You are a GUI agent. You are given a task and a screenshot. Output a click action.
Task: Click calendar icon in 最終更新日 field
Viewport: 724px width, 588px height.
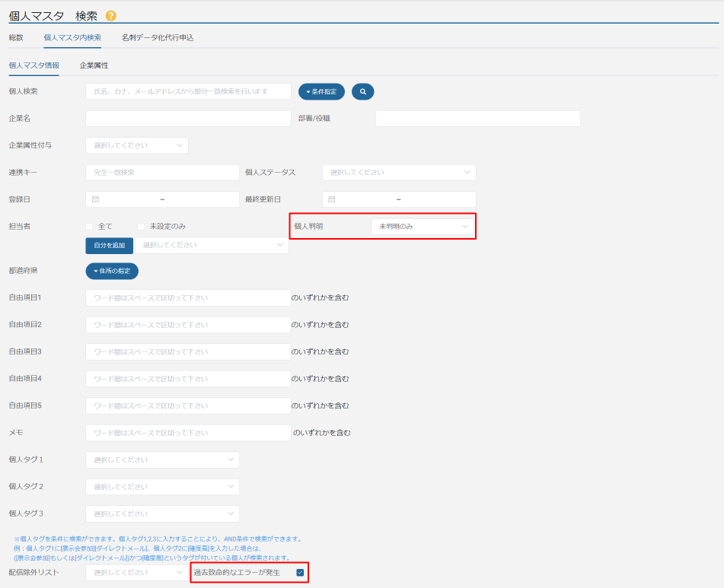pyautogui.click(x=331, y=199)
